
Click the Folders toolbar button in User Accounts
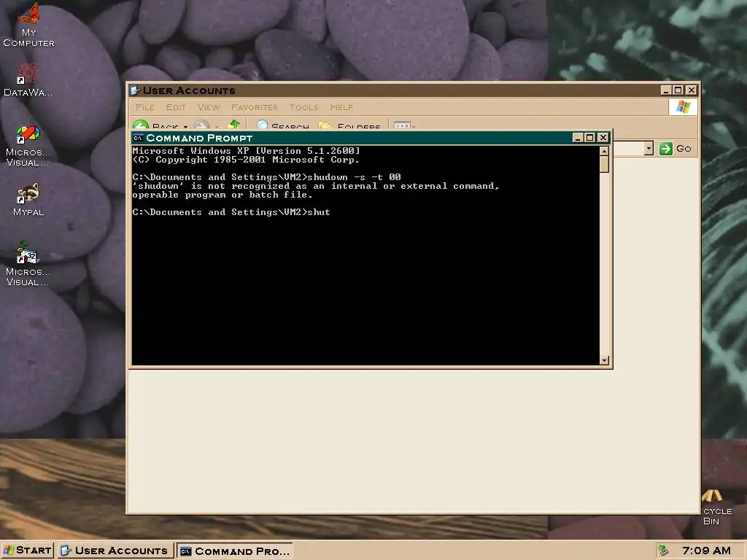[x=349, y=125]
